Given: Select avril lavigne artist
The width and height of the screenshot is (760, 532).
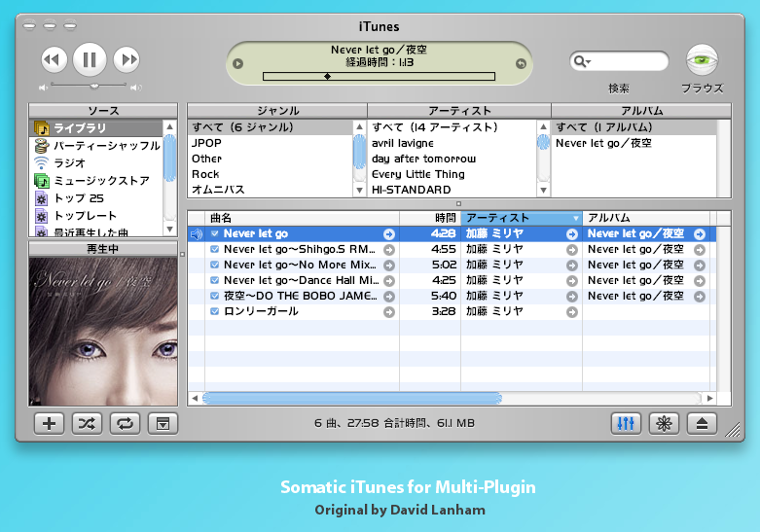Looking at the screenshot, I should (452, 143).
